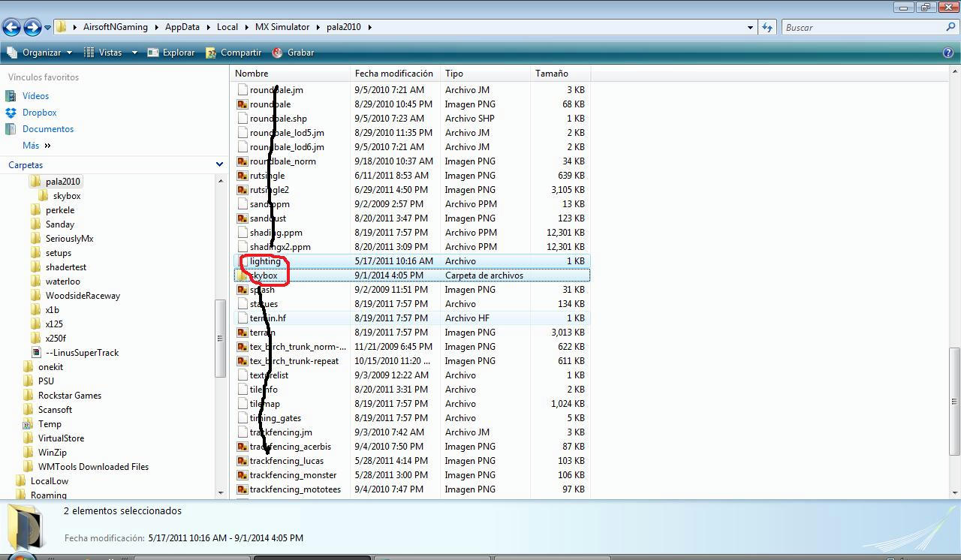Click the skybox folder type cell

coord(484,275)
